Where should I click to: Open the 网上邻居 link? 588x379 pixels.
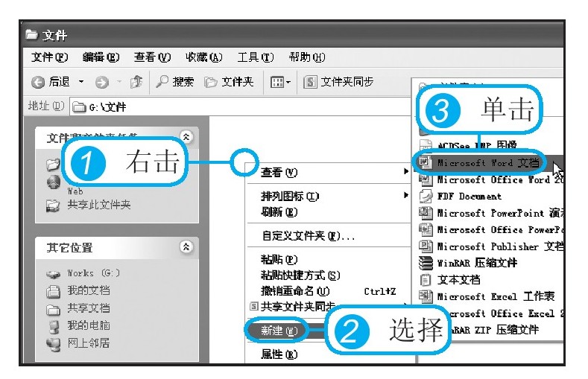tap(89, 343)
